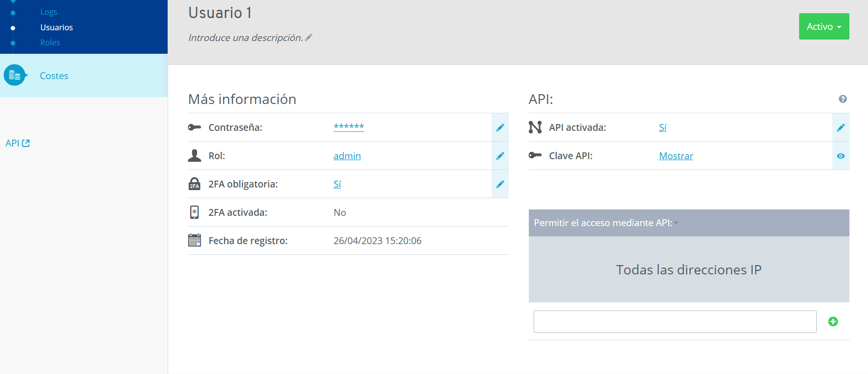Viewport: 868px width, 374px height.
Task: Add IP address with green plus icon
Action: tap(833, 321)
